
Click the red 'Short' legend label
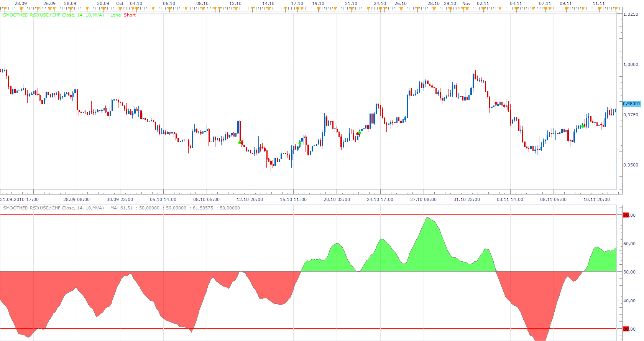[130, 15]
